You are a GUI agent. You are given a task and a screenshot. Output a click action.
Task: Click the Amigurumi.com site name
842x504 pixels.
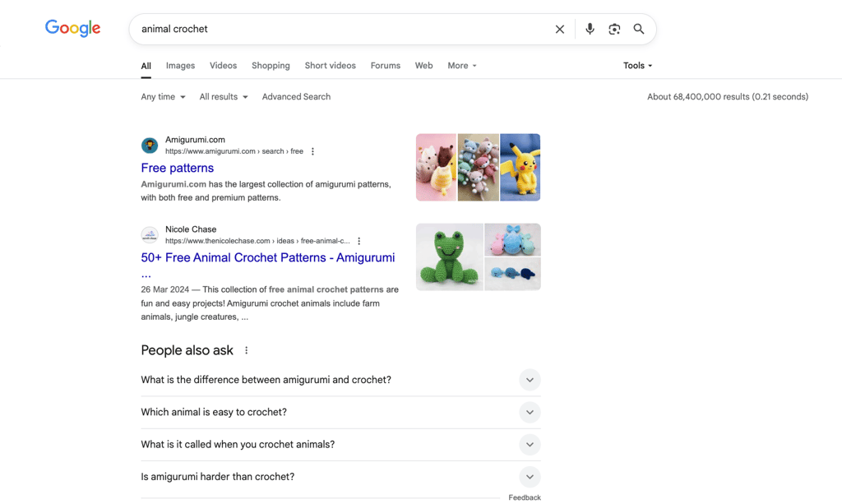[195, 140]
